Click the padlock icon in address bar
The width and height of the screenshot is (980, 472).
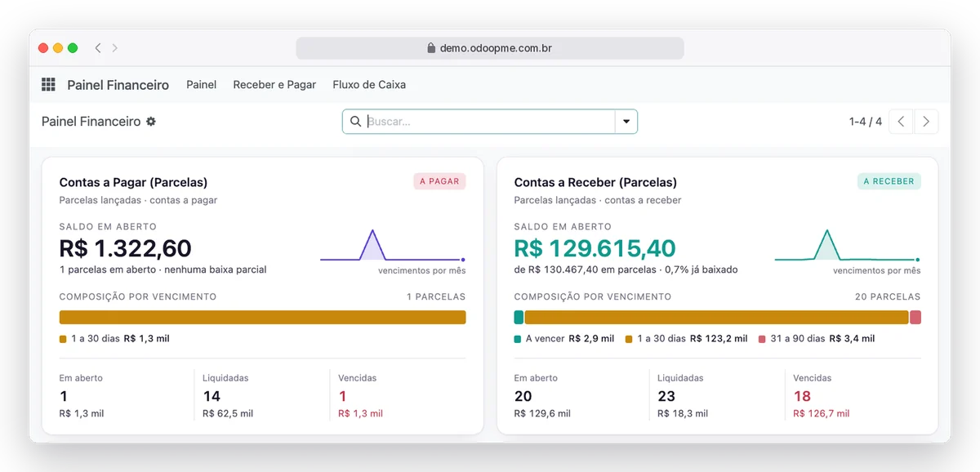431,48
